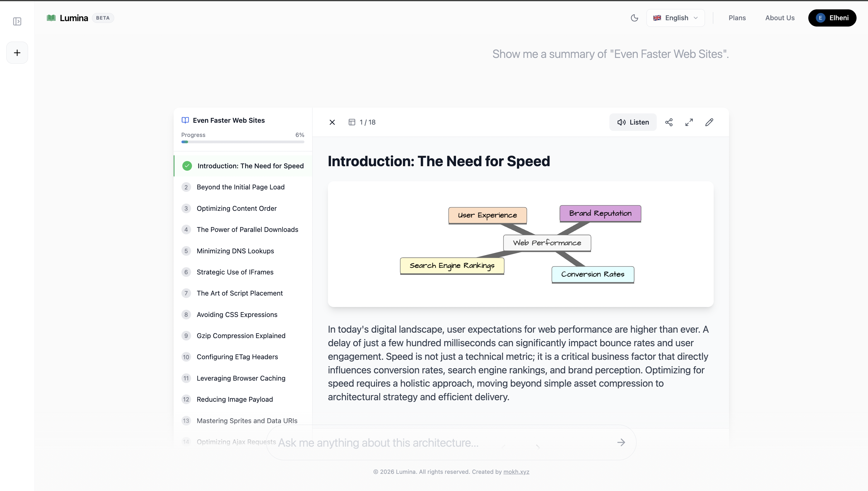Click the send arrow icon
868x491 pixels.
click(x=621, y=442)
